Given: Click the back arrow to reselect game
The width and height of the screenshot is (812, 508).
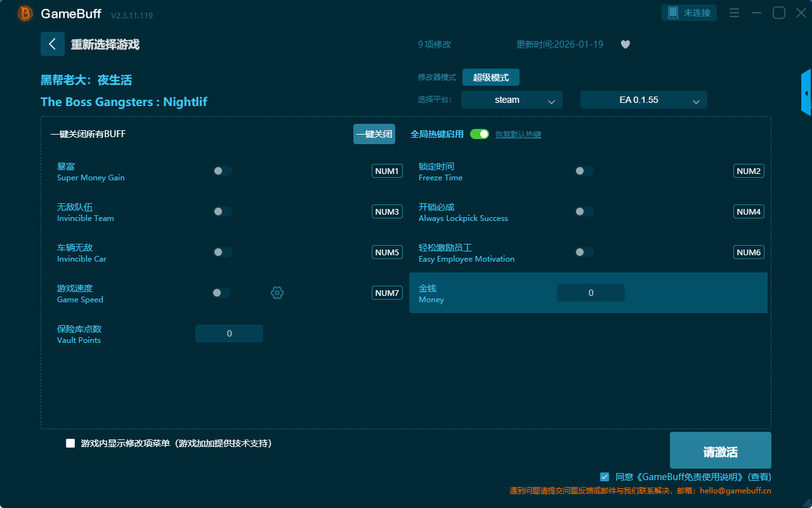Looking at the screenshot, I should point(52,44).
